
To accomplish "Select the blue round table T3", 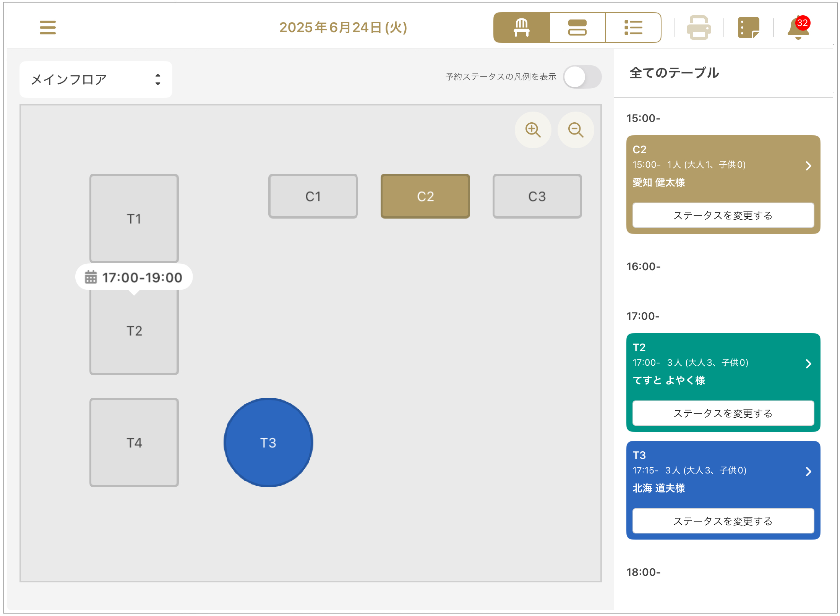I will 268,443.
